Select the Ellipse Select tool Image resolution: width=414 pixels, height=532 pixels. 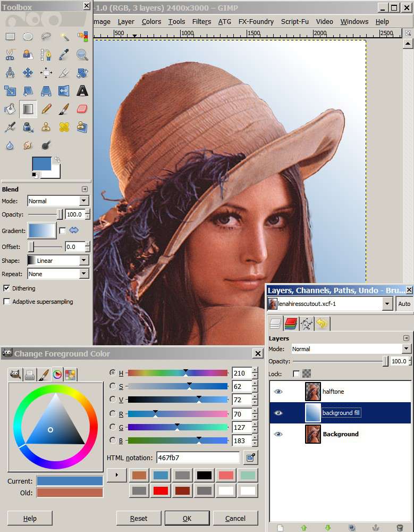click(28, 36)
